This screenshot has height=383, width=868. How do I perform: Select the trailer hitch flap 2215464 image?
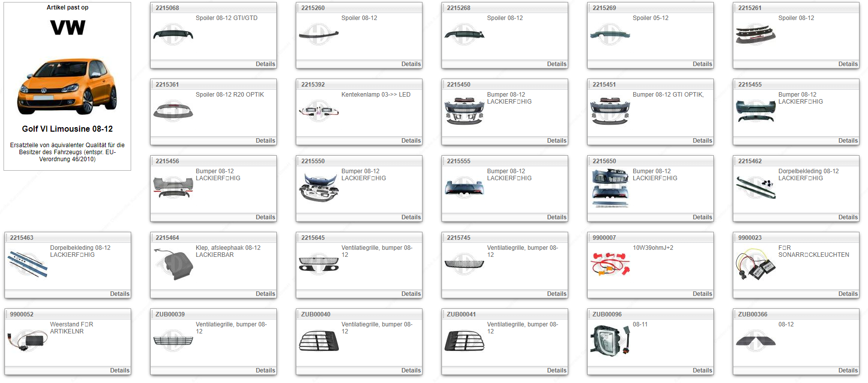point(173,264)
